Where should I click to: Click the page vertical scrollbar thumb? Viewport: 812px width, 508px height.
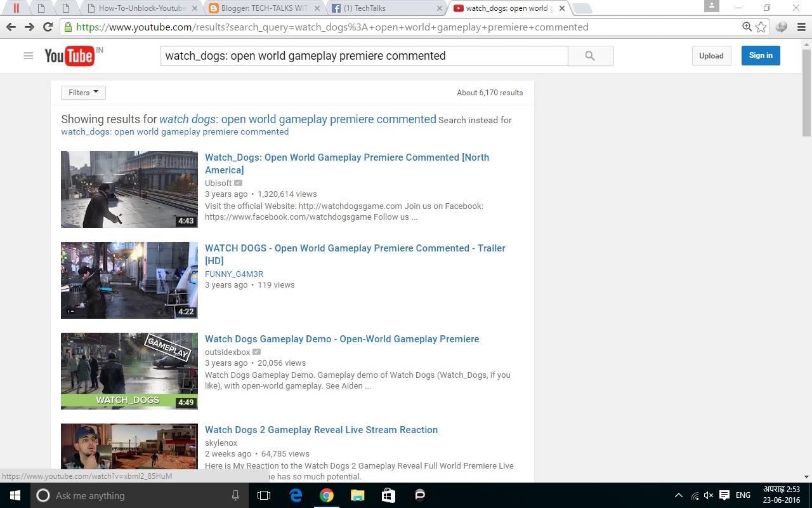pyautogui.click(x=806, y=92)
